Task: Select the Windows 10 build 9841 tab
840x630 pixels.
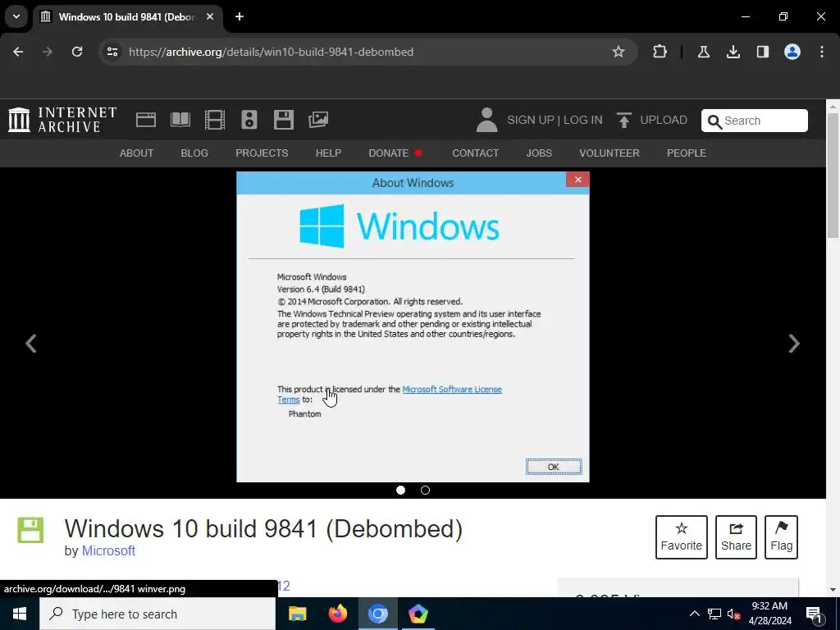Action: click(126, 16)
